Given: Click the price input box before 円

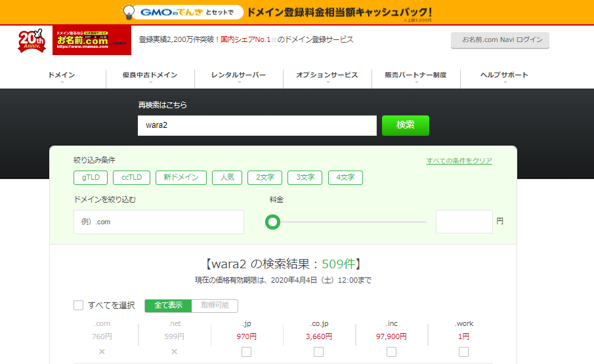Looking at the screenshot, I should coord(464,222).
